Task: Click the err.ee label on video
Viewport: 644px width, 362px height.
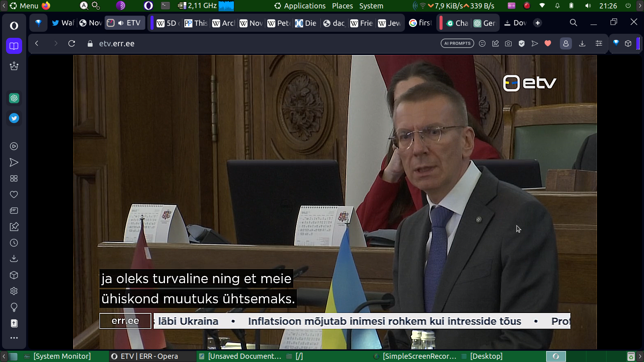Action: click(125, 321)
